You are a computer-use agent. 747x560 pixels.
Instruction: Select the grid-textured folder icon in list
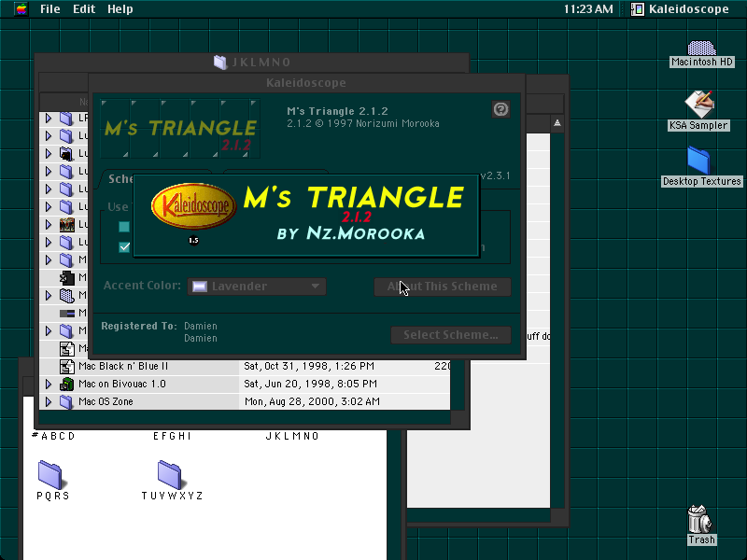point(66,295)
